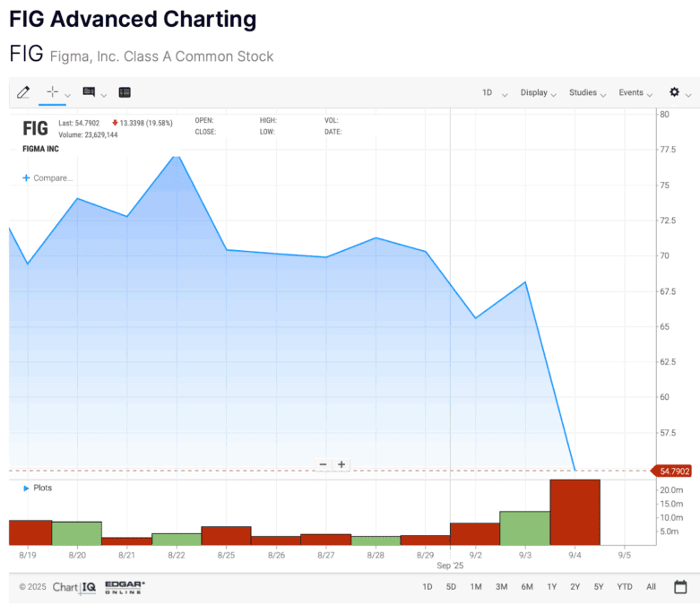This screenshot has height=605, width=700.
Task: Click the 9/2 red volume bar
Action: [x=475, y=534]
